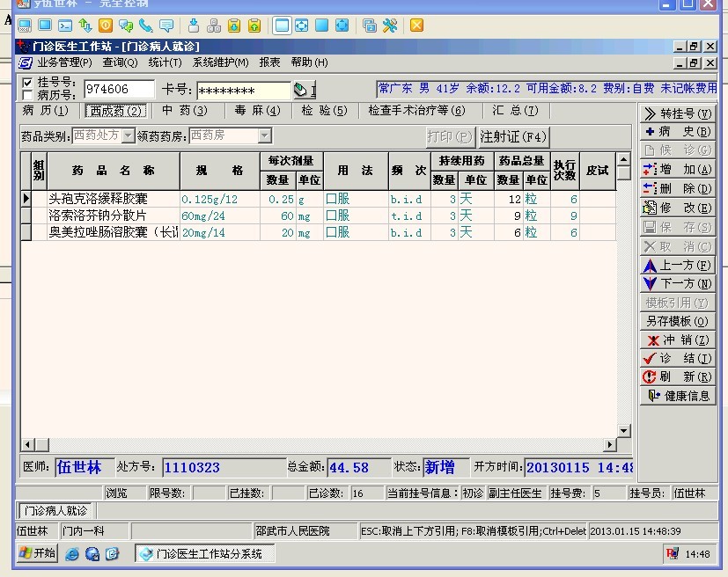Open the command prompt toolbar icon
The width and height of the screenshot is (728, 577).
(x=65, y=26)
